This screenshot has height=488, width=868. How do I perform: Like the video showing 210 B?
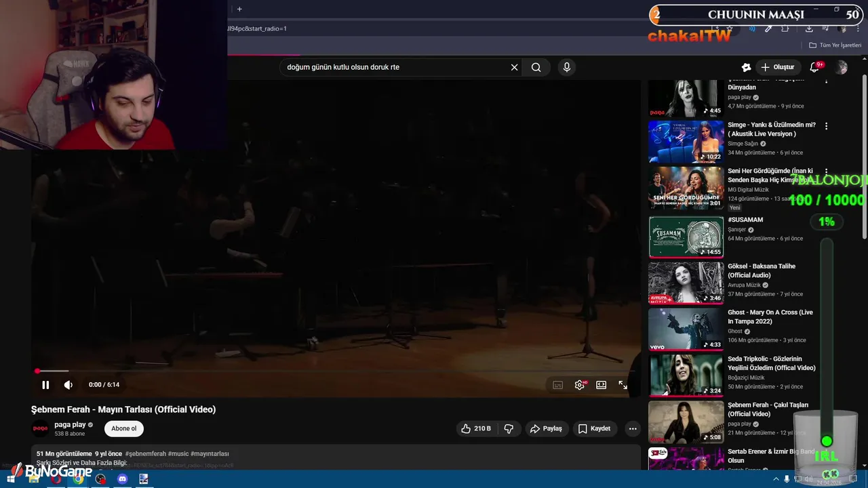476,428
